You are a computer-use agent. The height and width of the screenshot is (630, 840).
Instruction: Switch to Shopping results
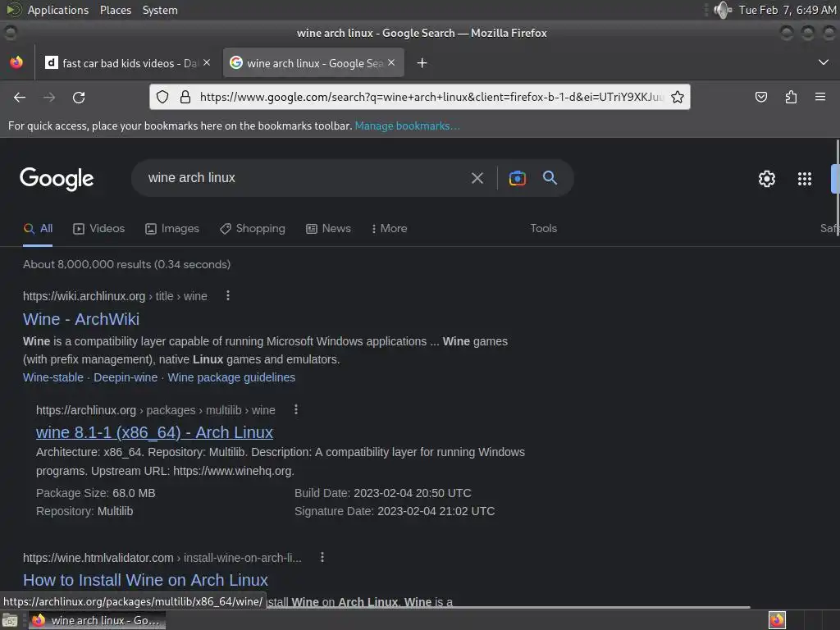[253, 229]
